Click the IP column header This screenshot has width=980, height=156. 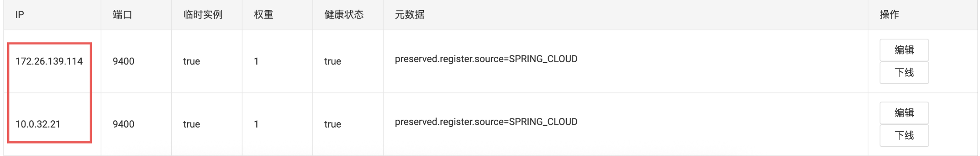click(20, 15)
